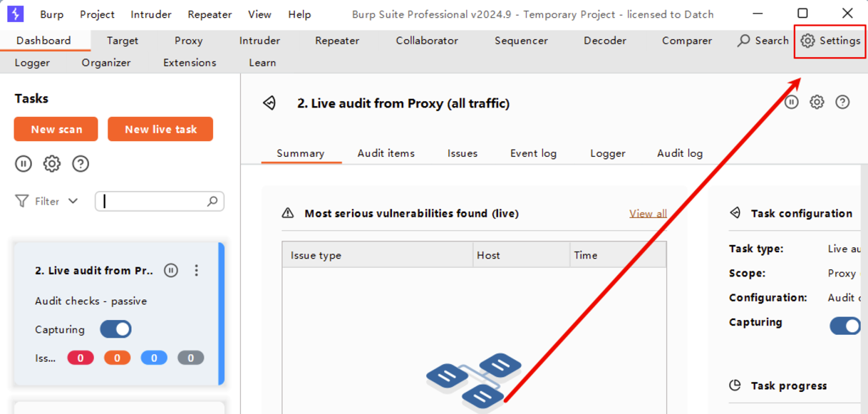
Task: Switch to the Extensions tab
Action: point(190,63)
